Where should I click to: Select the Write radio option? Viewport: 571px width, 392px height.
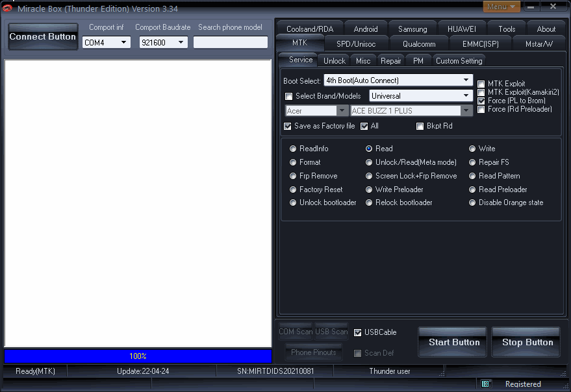click(472, 149)
